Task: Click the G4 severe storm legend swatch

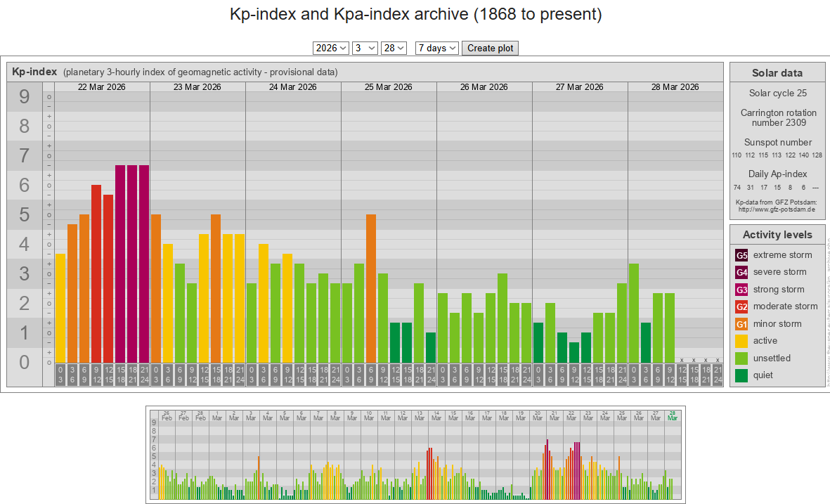Action: click(x=741, y=272)
